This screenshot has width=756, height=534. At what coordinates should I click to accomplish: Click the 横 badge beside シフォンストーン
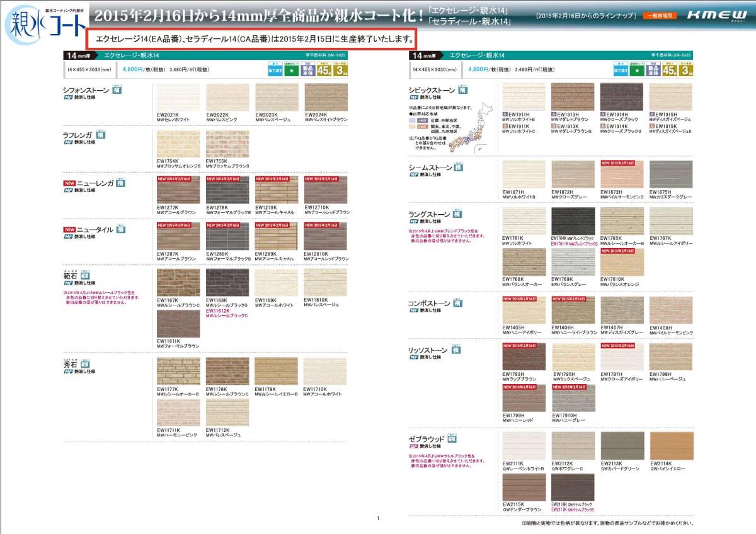click(117, 89)
